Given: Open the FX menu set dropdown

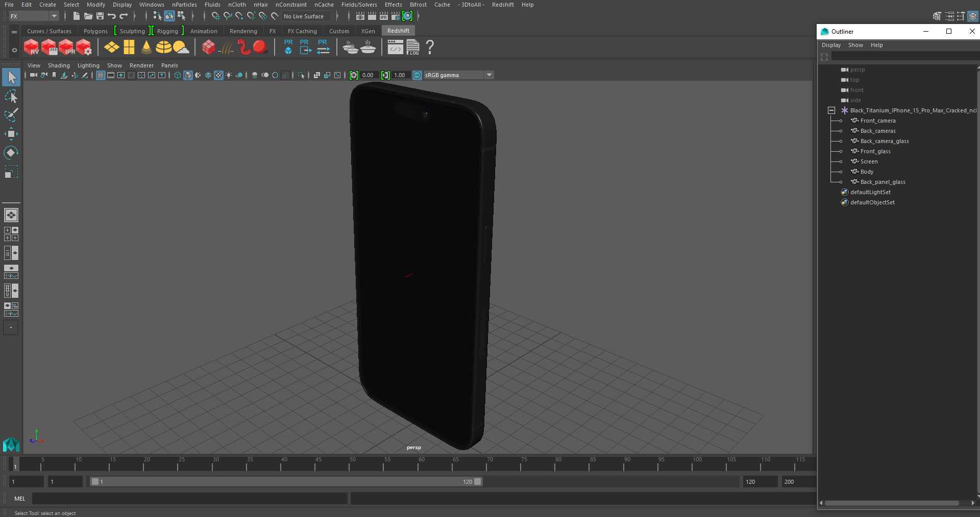Looking at the screenshot, I should pyautogui.click(x=34, y=16).
